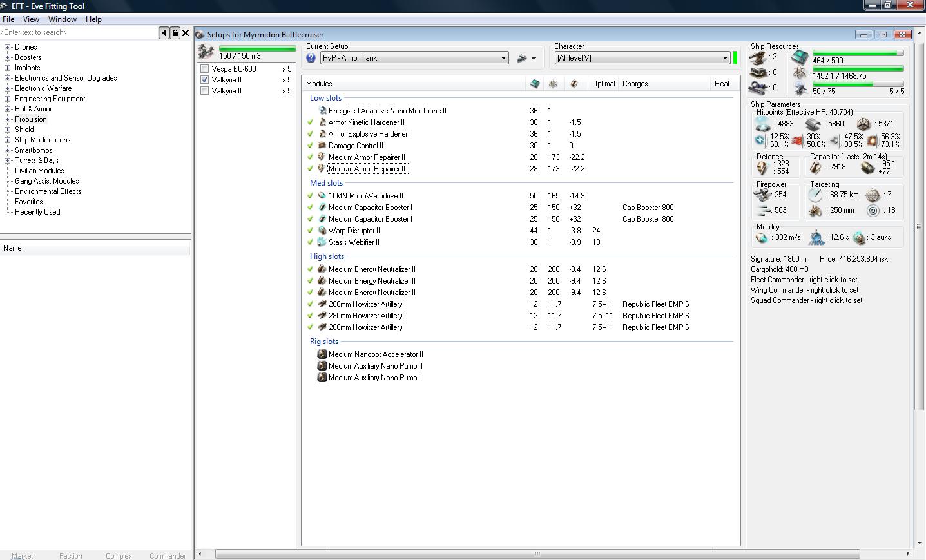
Task: Click the powergrid icon column header in Modules table
Action: (554, 84)
